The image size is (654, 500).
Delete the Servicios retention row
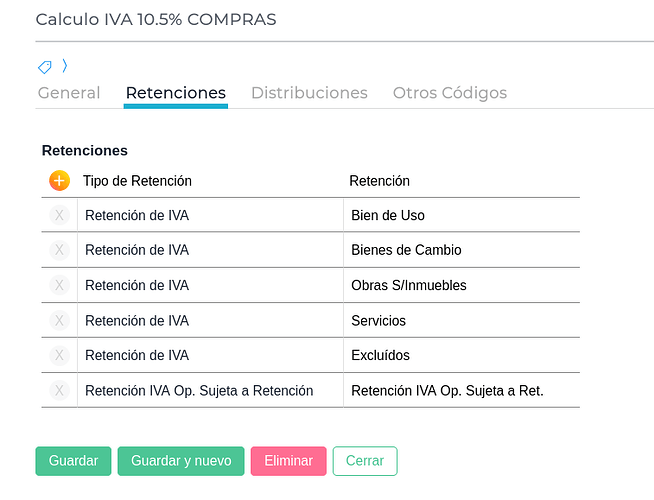[x=59, y=320]
